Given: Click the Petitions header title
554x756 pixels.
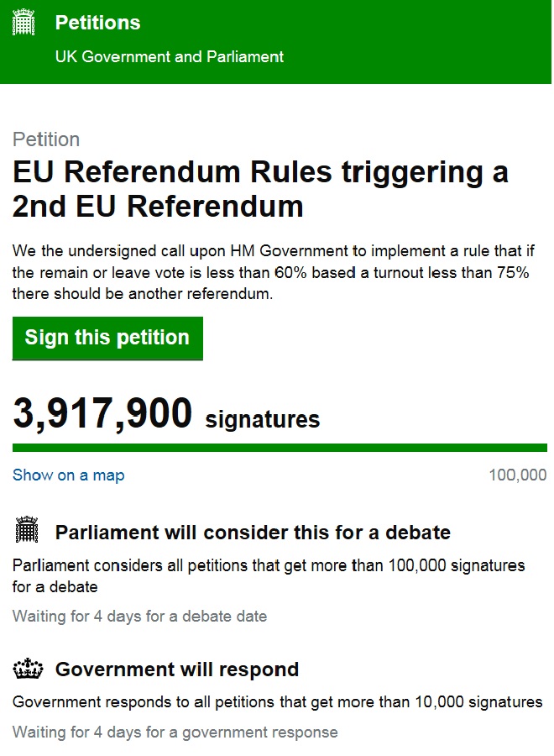Looking at the screenshot, I should pos(97,23).
